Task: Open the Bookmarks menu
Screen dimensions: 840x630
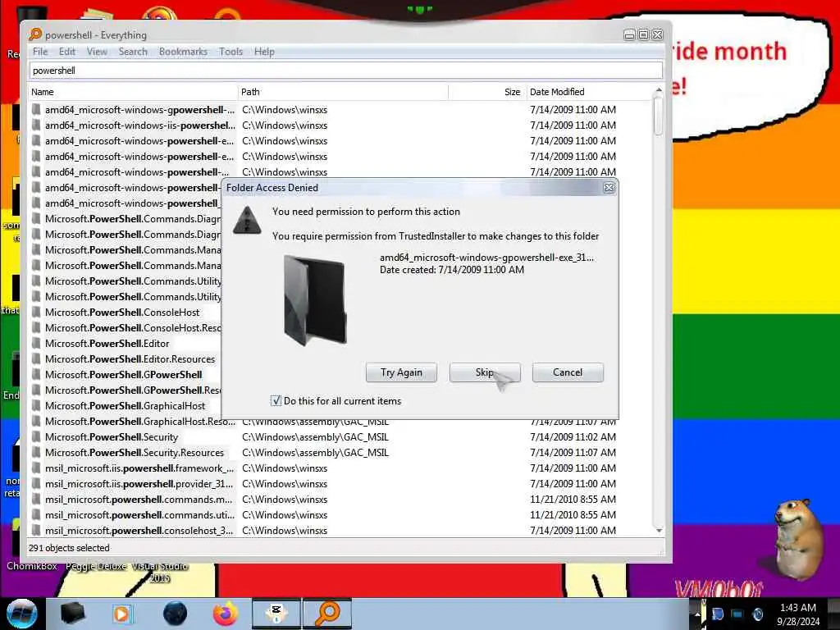Action: tap(183, 52)
